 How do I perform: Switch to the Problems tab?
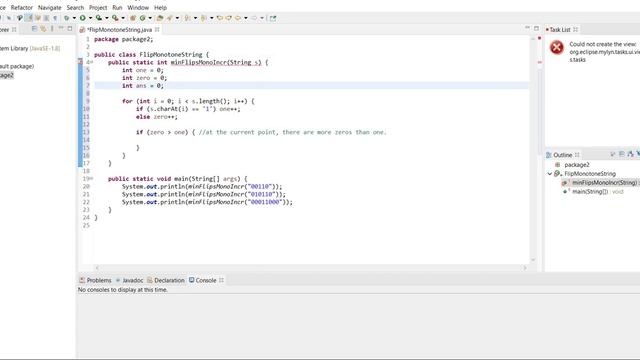click(95, 280)
